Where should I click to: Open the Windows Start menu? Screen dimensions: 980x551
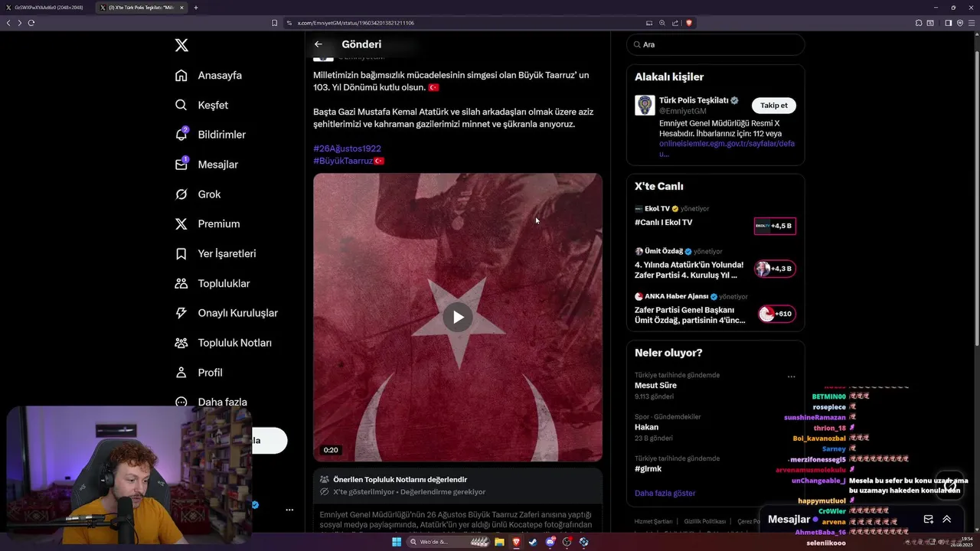(397, 542)
